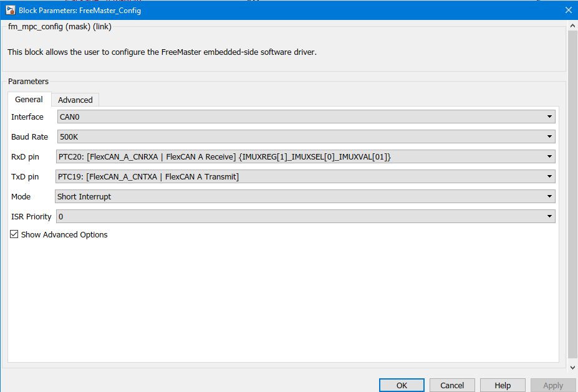Select the General tab
Screen dimensions: 578x392
click(x=29, y=99)
